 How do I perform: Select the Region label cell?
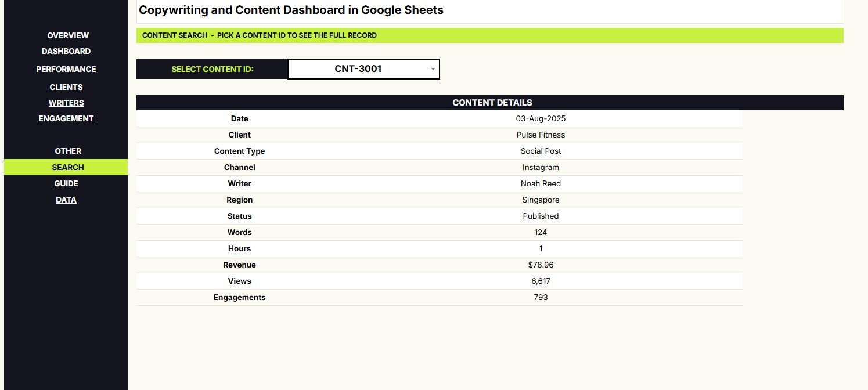pyautogui.click(x=239, y=200)
